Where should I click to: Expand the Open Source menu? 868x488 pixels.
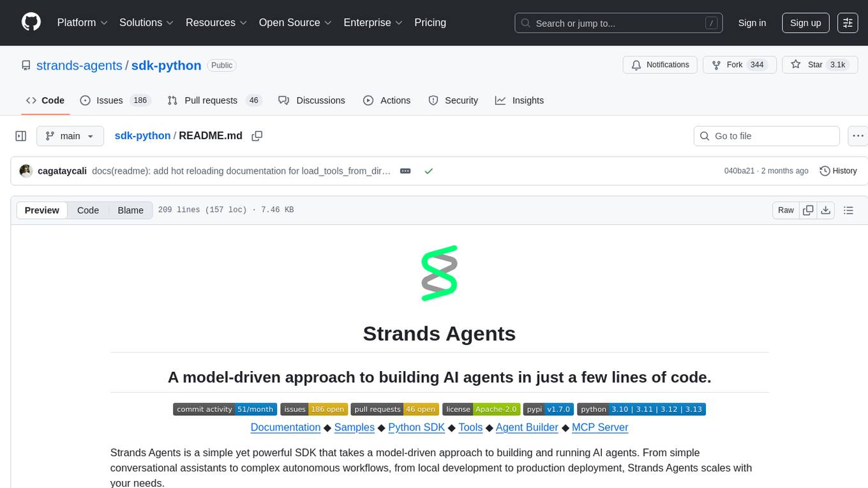tap(295, 22)
